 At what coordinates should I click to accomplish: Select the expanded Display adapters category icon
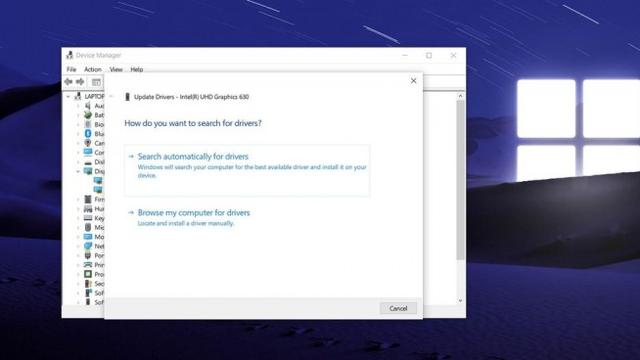88,171
